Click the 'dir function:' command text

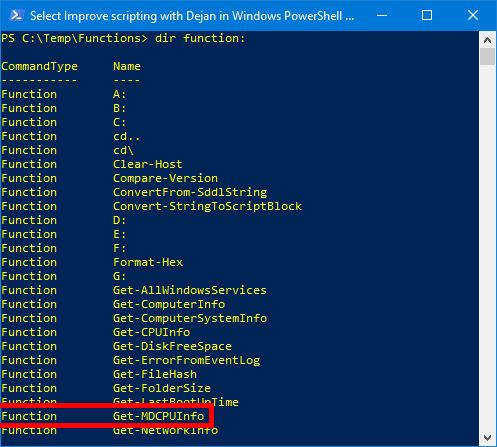pyautogui.click(x=200, y=38)
